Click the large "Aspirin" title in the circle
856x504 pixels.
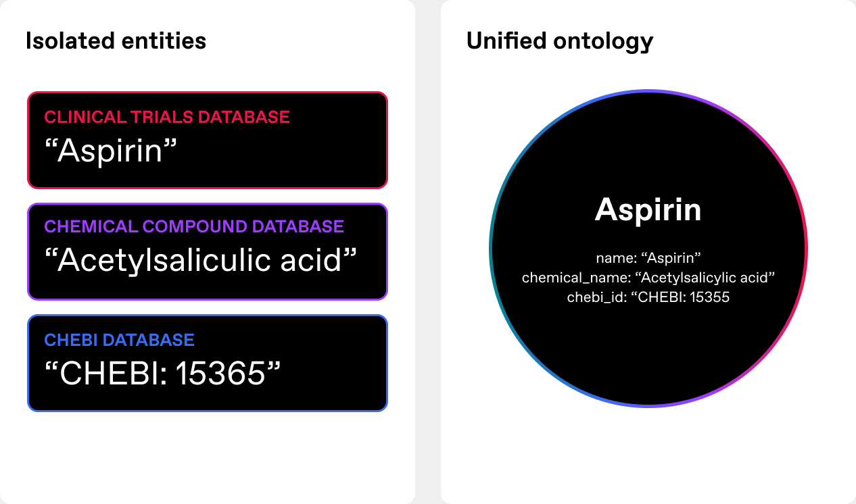pos(648,210)
